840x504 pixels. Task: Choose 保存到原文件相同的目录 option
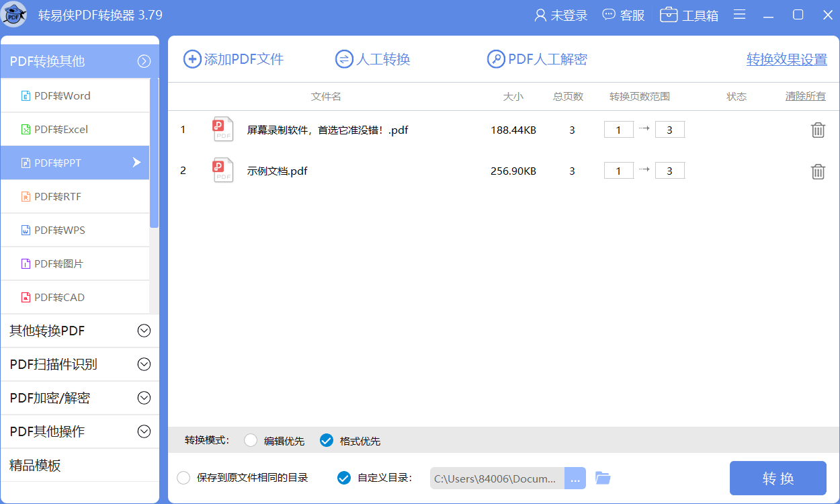183,478
